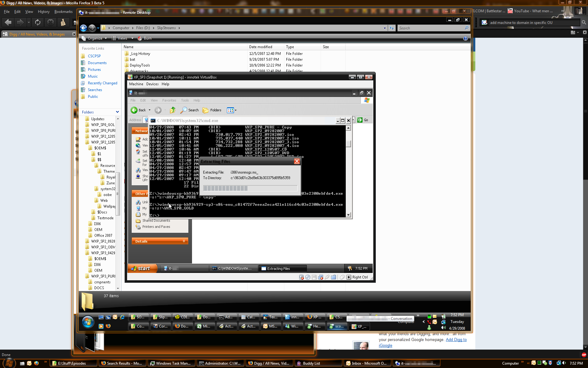Sort by Date modified column header
Viewport: 588px width, 368px height.
266,47
